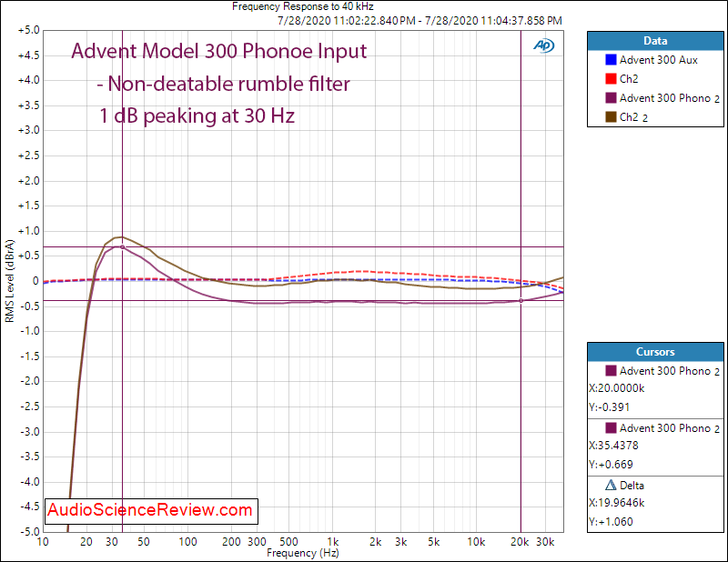The width and height of the screenshot is (728, 562).
Task: Click the AP logo icon in graph corner
Action: [x=543, y=45]
